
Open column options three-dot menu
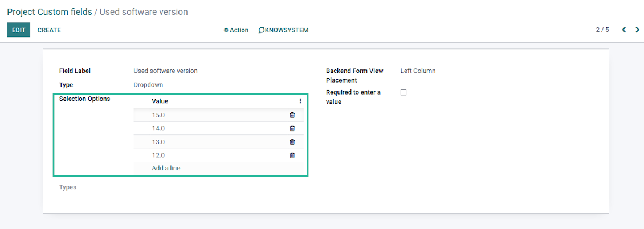tap(300, 101)
